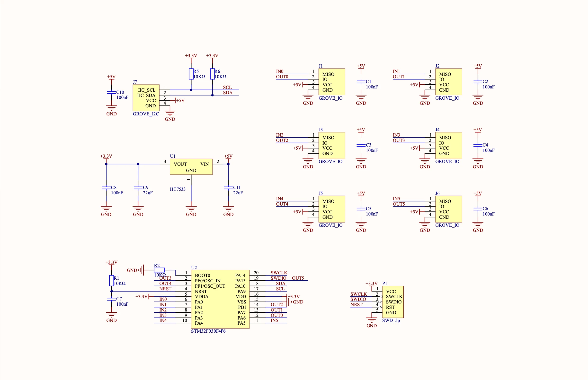588x380 pixels.
Task: Select connector J3 GROVE_IO block
Action: pos(332,145)
